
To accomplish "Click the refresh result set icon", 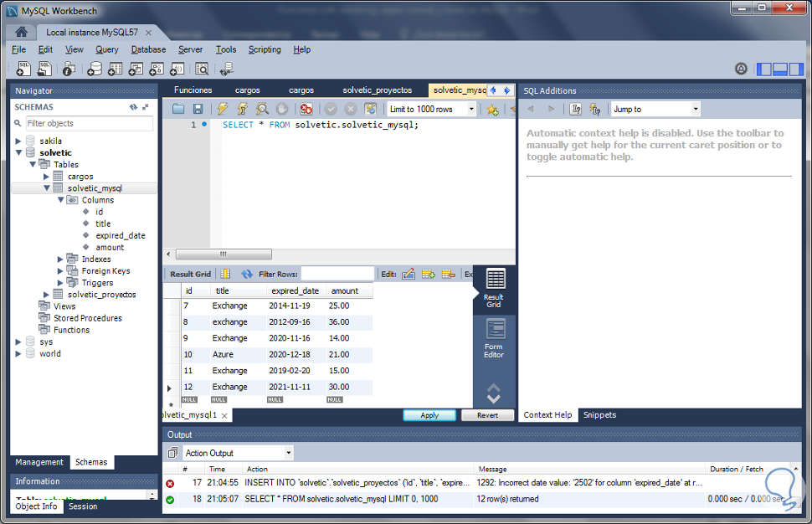I will tap(246, 274).
